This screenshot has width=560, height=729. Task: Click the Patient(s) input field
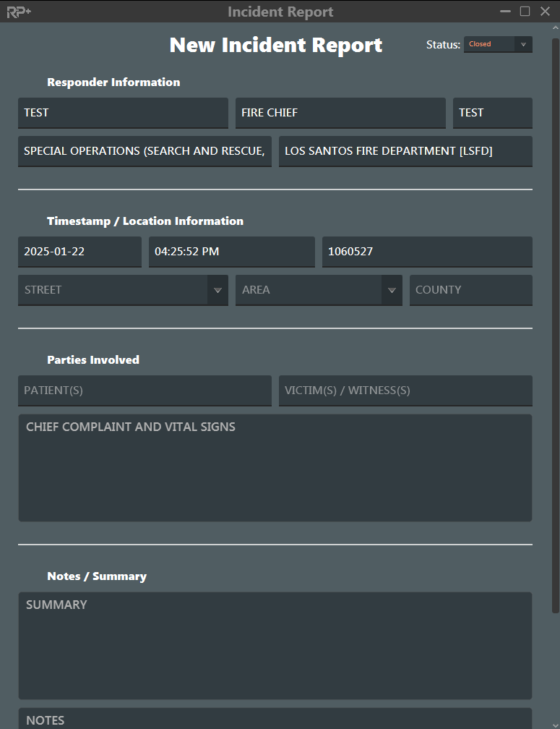145,391
